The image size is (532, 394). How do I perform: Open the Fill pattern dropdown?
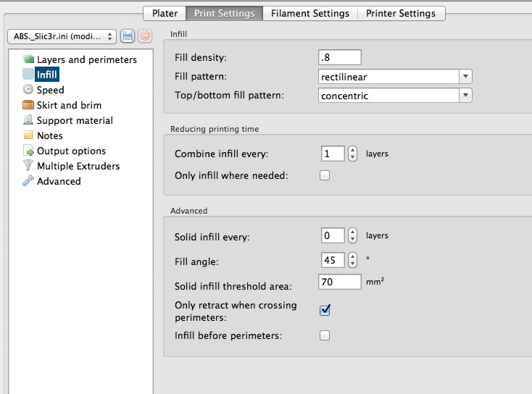click(395, 77)
